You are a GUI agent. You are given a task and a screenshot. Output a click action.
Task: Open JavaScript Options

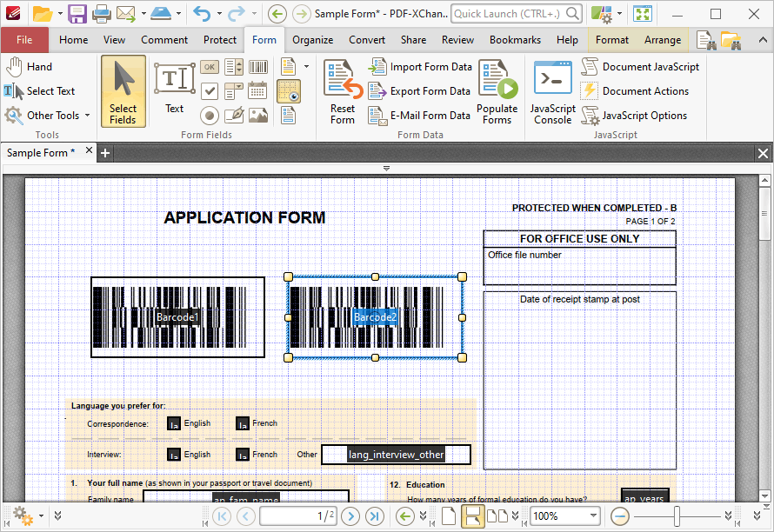point(634,116)
